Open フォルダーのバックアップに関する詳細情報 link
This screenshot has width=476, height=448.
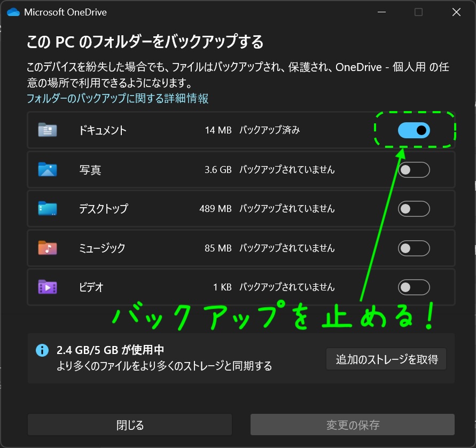pos(118,98)
